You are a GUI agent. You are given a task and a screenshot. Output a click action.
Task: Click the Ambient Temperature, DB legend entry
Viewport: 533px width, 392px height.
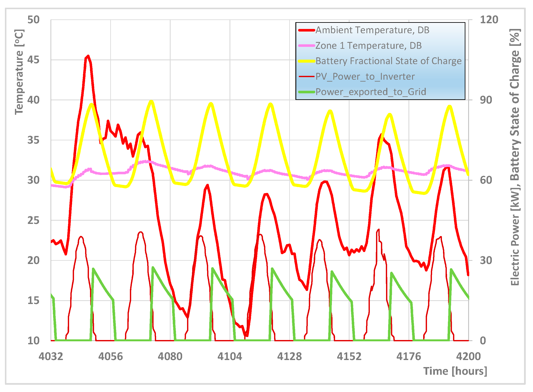tap(372, 30)
